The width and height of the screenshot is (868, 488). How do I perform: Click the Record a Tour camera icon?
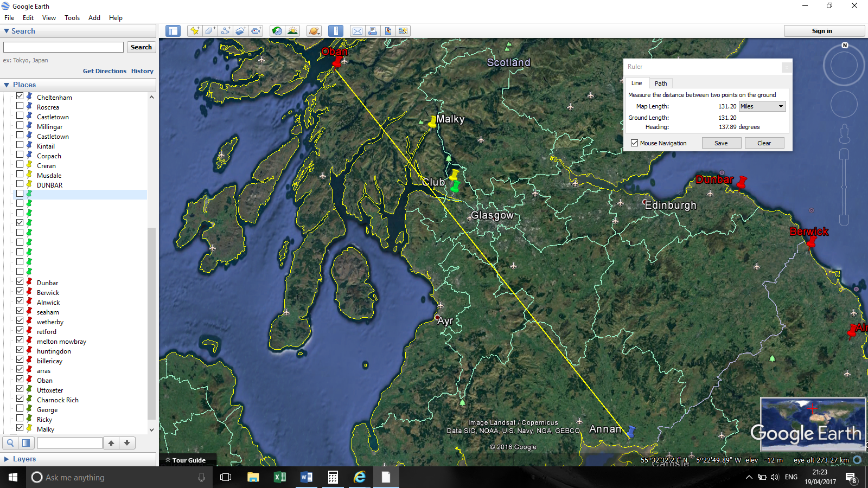click(256, 31)
